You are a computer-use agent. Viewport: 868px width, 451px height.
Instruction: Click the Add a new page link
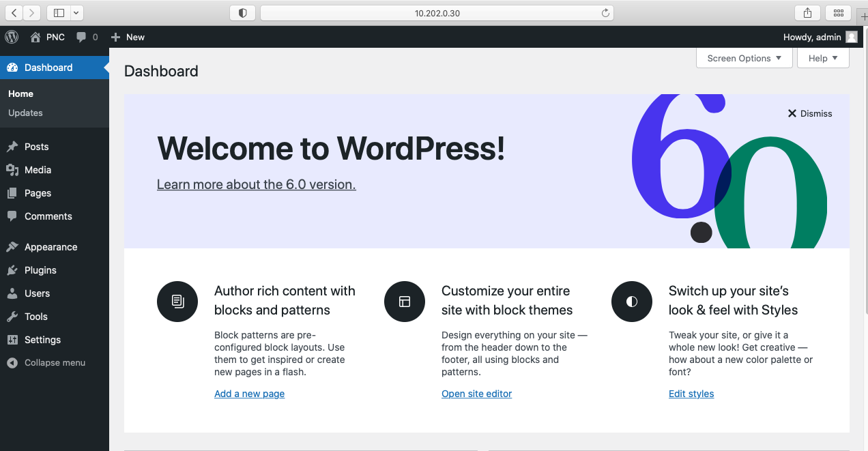tap(249, 394)
